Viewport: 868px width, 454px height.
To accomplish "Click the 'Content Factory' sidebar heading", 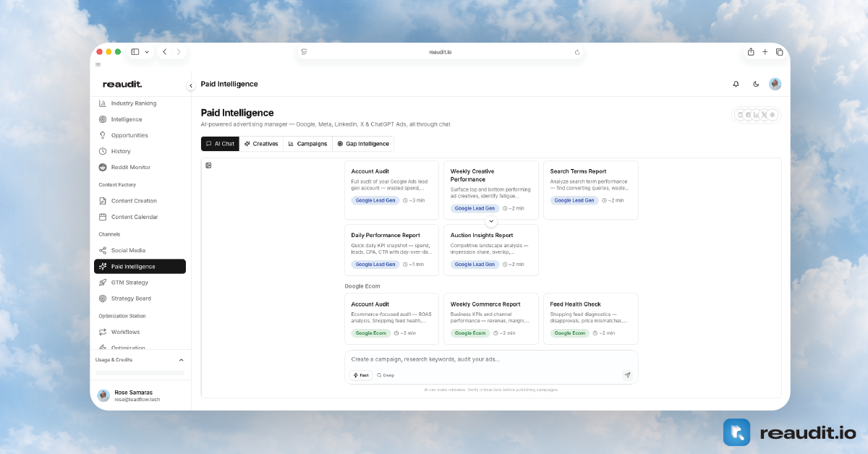I will pyautogui.click(x=117, y=185).
